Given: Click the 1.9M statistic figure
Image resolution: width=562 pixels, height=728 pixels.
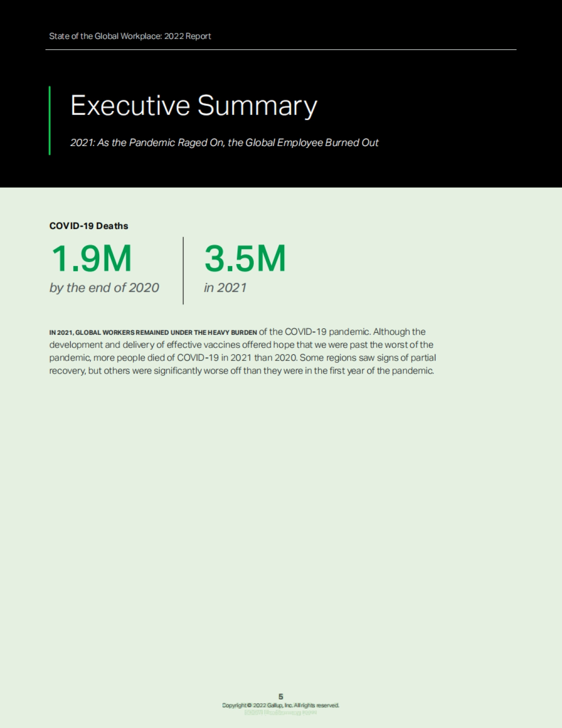Looking at the screenshot, I should pos(91,258).
